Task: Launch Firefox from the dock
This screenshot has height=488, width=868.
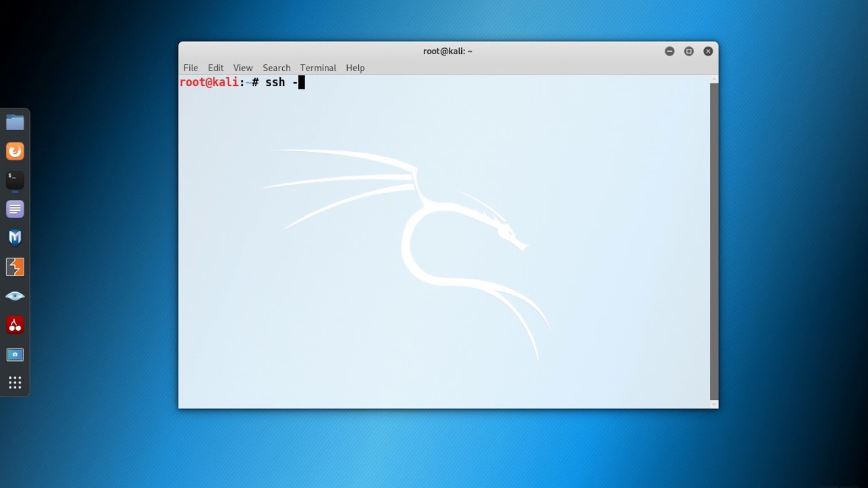Action: point(15,151)
